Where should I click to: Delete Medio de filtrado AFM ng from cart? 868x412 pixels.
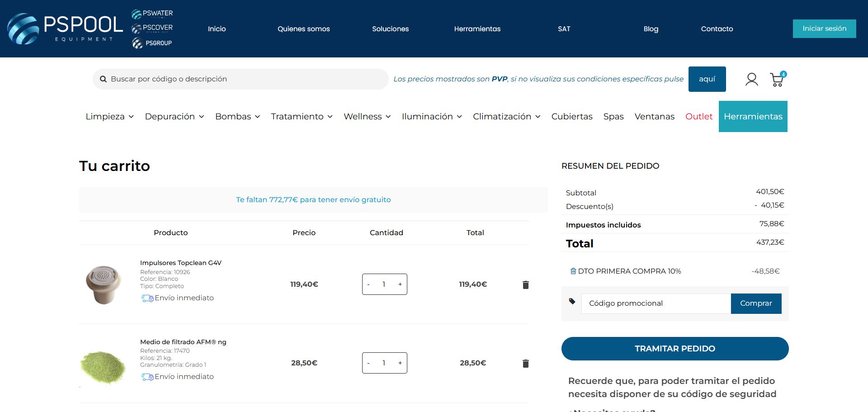(x=525, y=363)
